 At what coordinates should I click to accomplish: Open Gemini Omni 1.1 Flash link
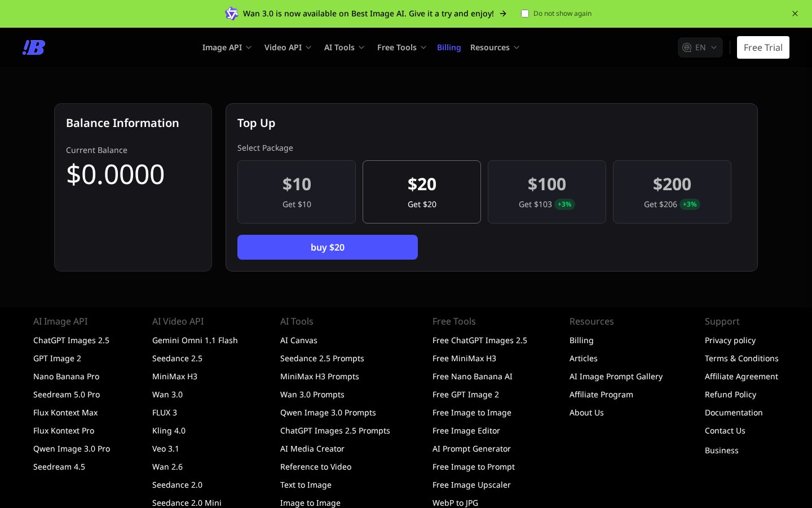195,340
